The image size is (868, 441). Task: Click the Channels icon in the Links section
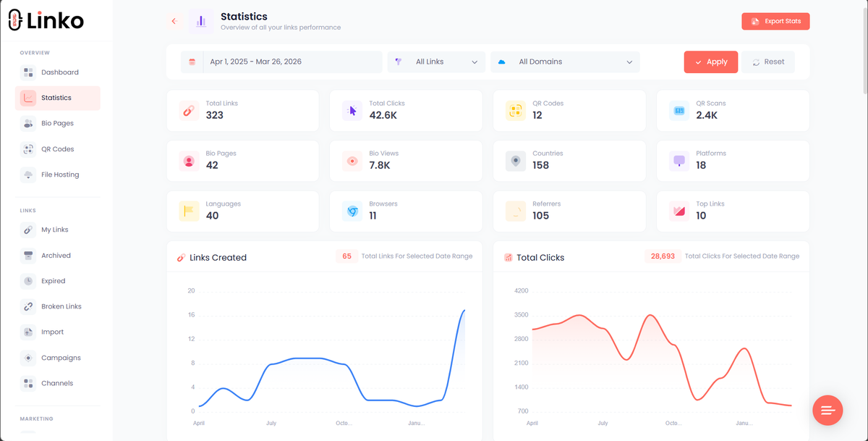point(27,383)
